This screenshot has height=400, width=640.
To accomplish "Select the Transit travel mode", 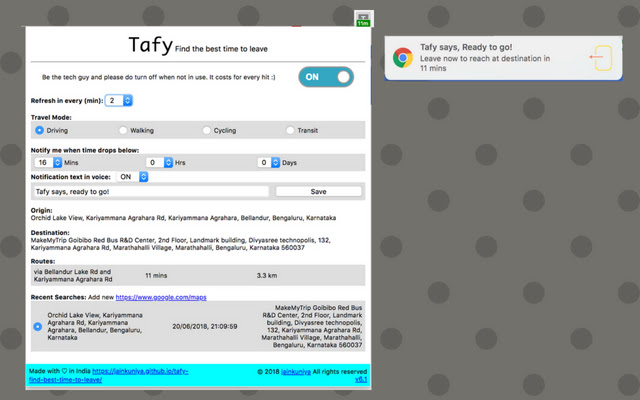I will pos(290,130).
